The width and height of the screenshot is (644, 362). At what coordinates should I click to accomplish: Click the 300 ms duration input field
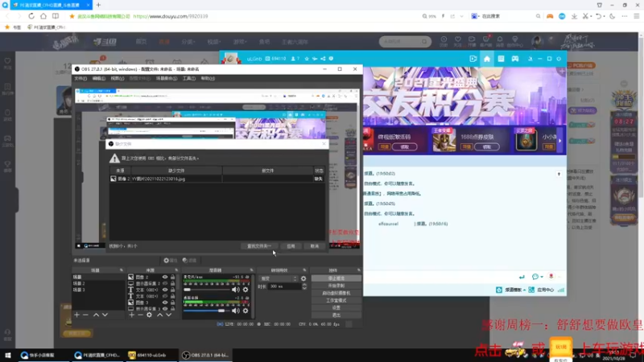[285, 286]
